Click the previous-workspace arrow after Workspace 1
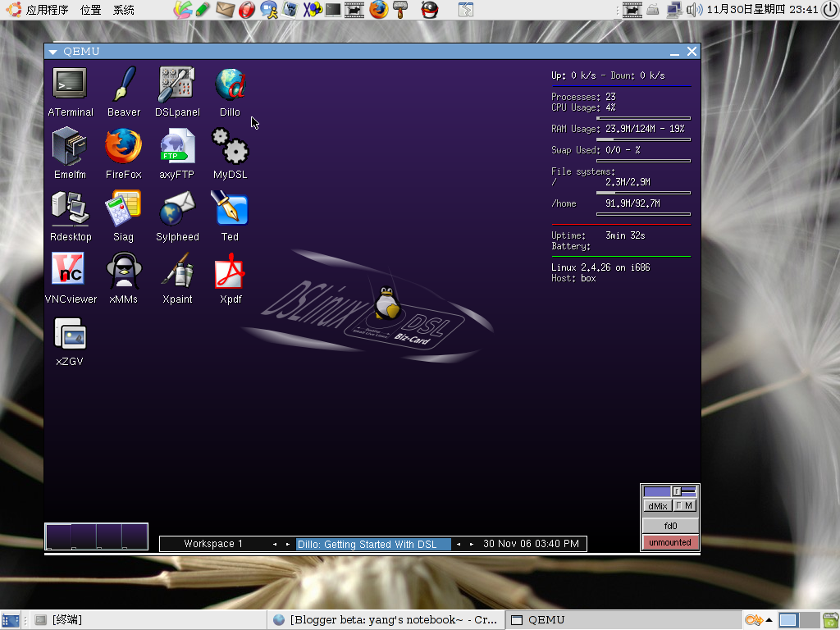 [275, 545]
